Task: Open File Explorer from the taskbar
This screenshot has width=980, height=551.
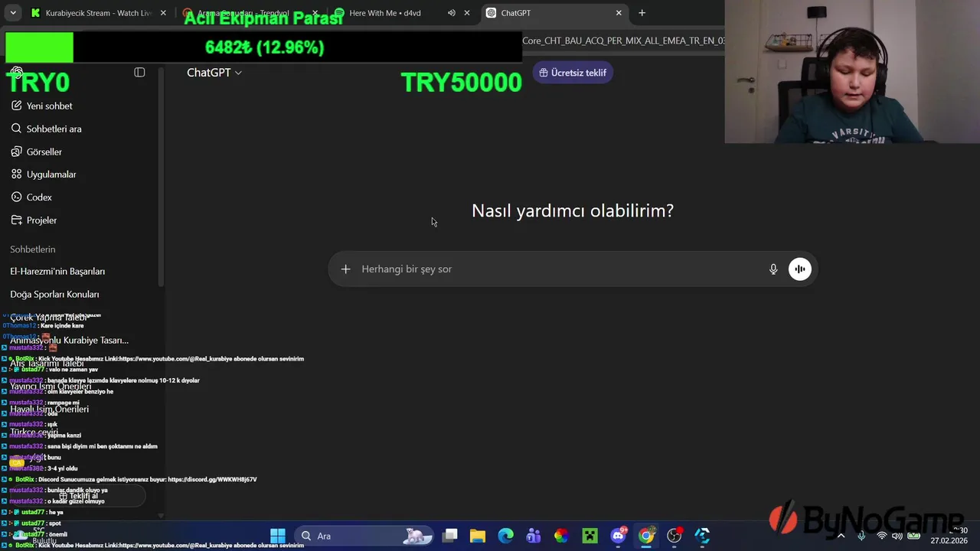Action: point(478,536)
